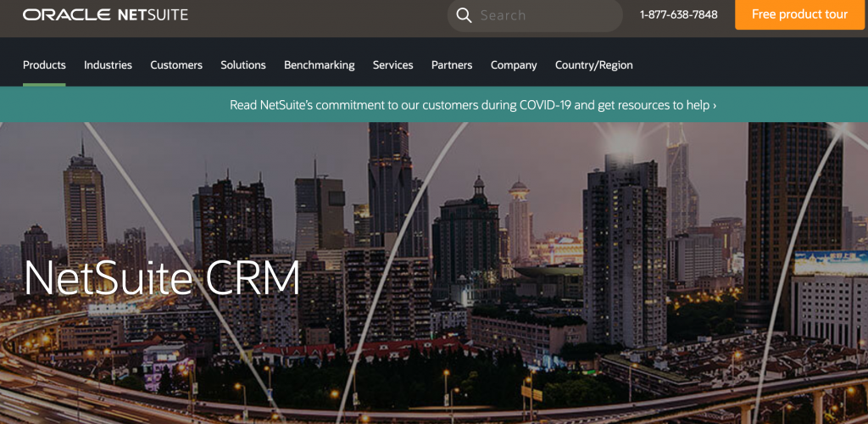Click the NetSuite CRM heading

point(162,277)
